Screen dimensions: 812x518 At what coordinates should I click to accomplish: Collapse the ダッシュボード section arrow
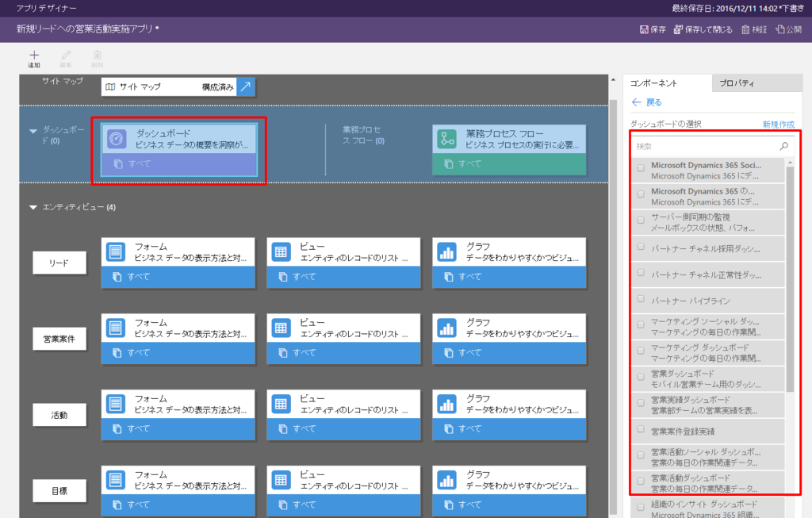[x=33, y=131]
